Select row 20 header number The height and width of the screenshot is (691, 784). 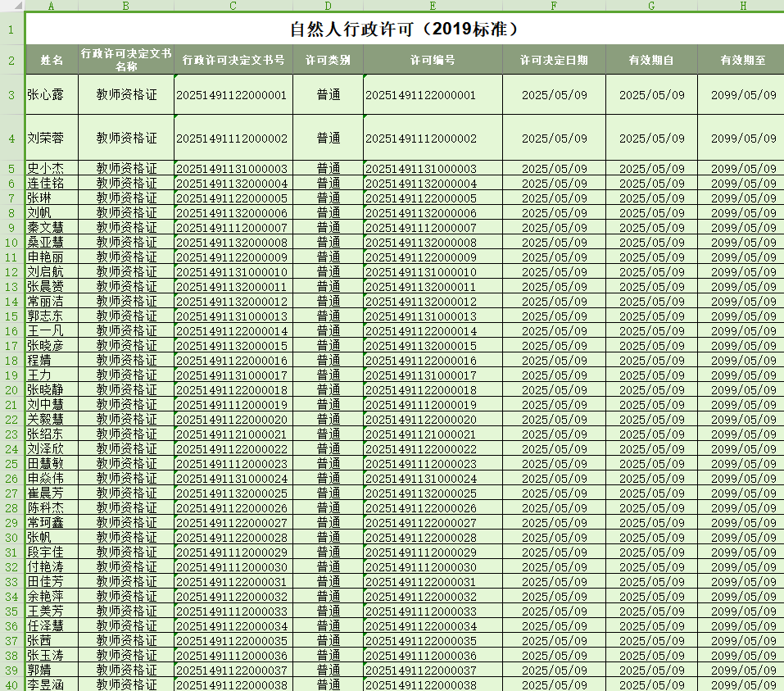click(x=11, y=390)
